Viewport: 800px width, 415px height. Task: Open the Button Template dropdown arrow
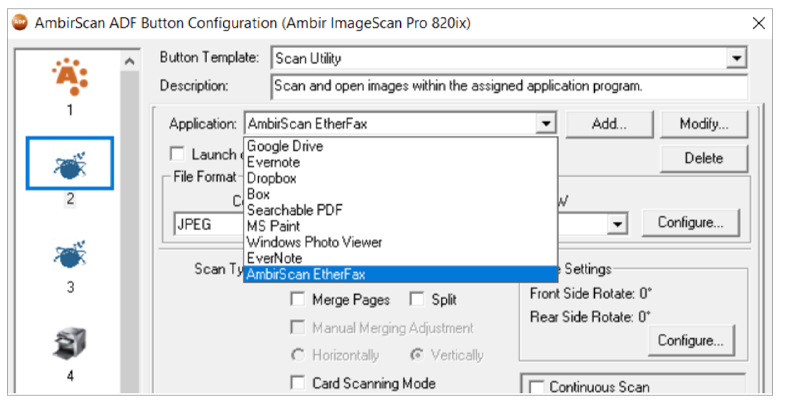pos(737,58)
